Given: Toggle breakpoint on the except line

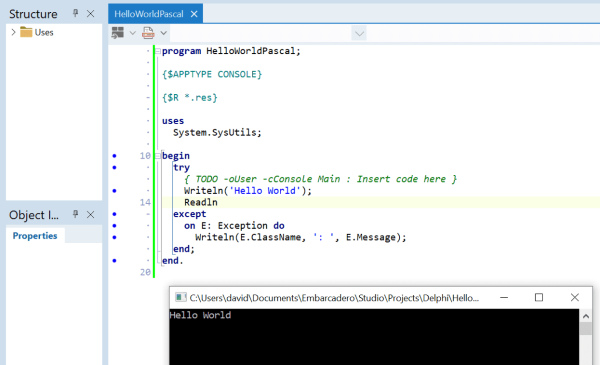Looking at the screenshot, I should [114, 214].
